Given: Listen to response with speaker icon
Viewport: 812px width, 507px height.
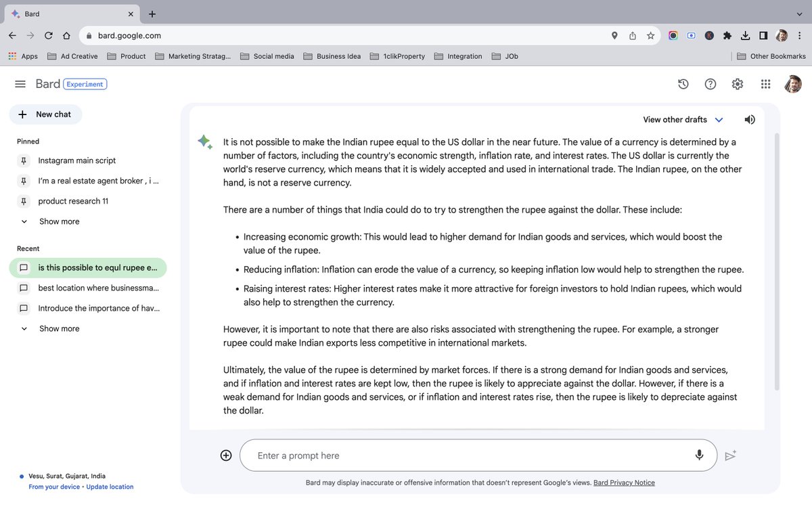Looking at the screenshot, I should click(750, 120).
